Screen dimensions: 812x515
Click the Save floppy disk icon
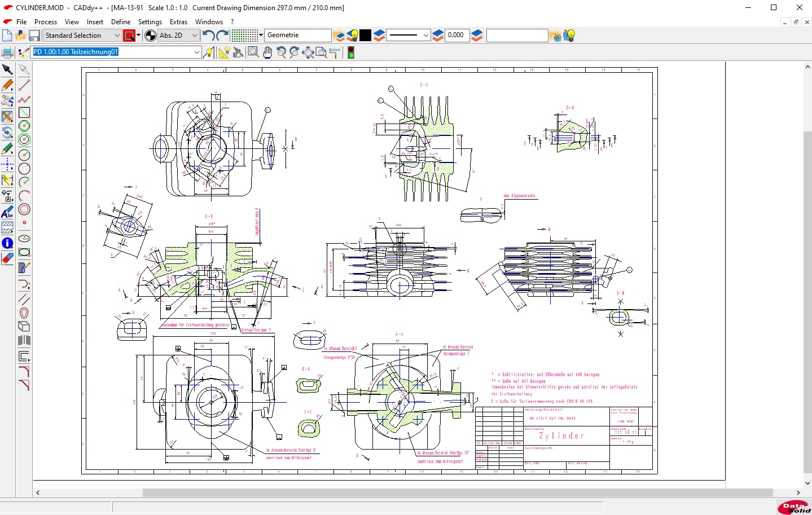click(x=34, y=36)
